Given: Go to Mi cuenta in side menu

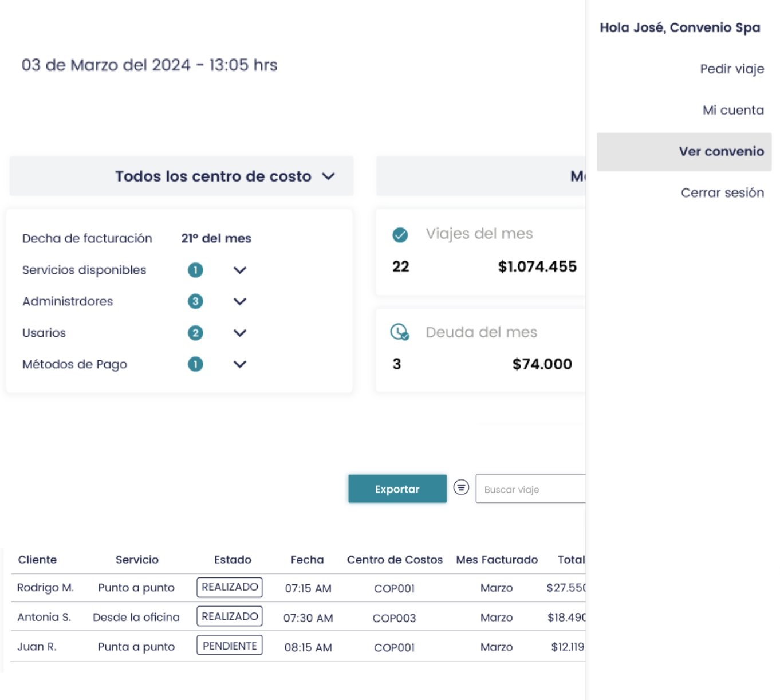Looking at the screenshot, I should (x=732, y=111).
